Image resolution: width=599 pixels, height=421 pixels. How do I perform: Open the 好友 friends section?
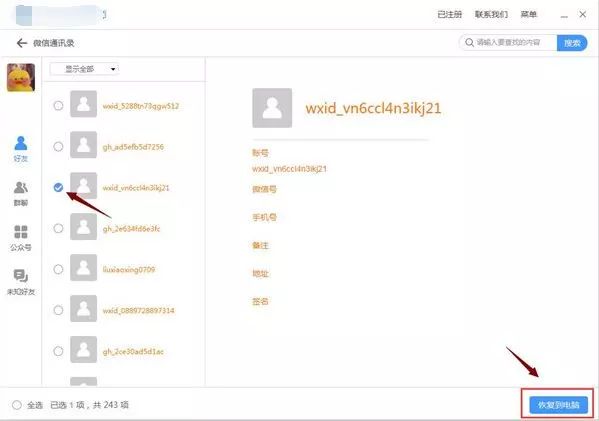click(x=21, y=149)
